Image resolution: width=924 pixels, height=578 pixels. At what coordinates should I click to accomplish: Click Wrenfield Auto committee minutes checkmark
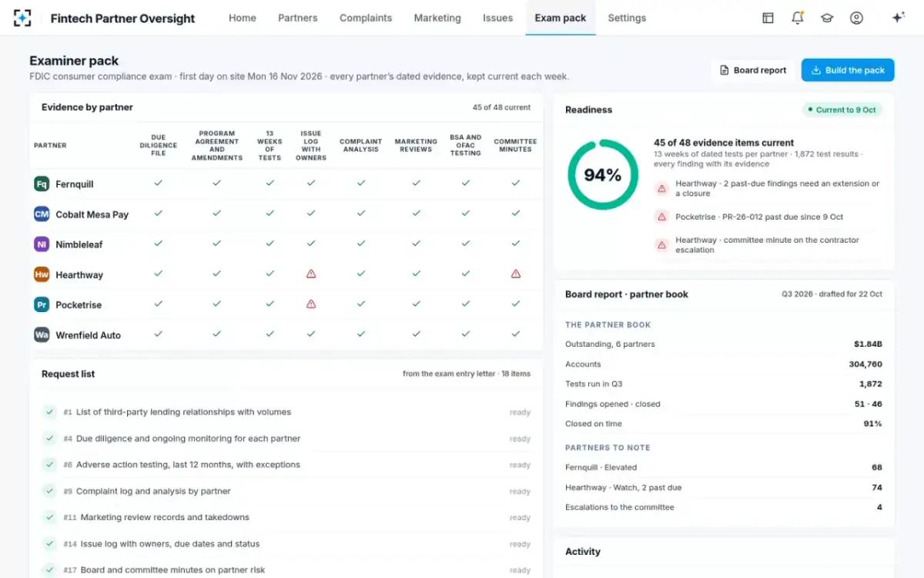(x=515, y=334)
